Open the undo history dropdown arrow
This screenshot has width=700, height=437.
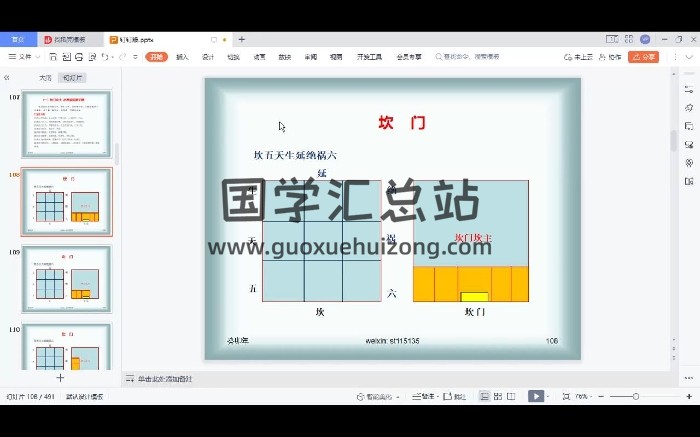pos(112,57)
